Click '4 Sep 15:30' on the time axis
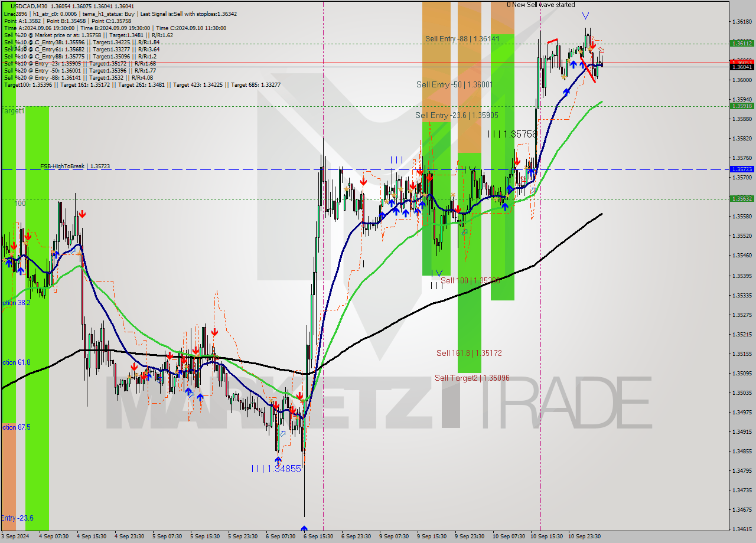 tap(92, 537)
